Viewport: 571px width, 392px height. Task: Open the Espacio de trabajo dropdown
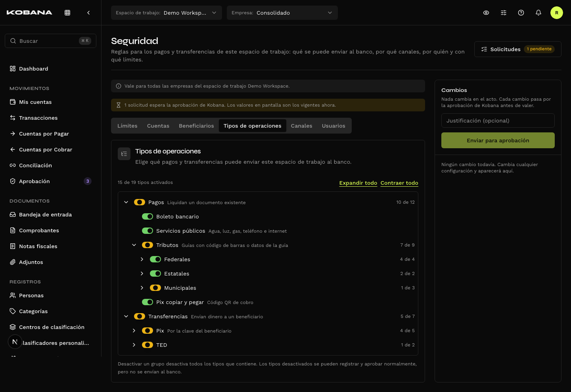[x=167, y=13]
